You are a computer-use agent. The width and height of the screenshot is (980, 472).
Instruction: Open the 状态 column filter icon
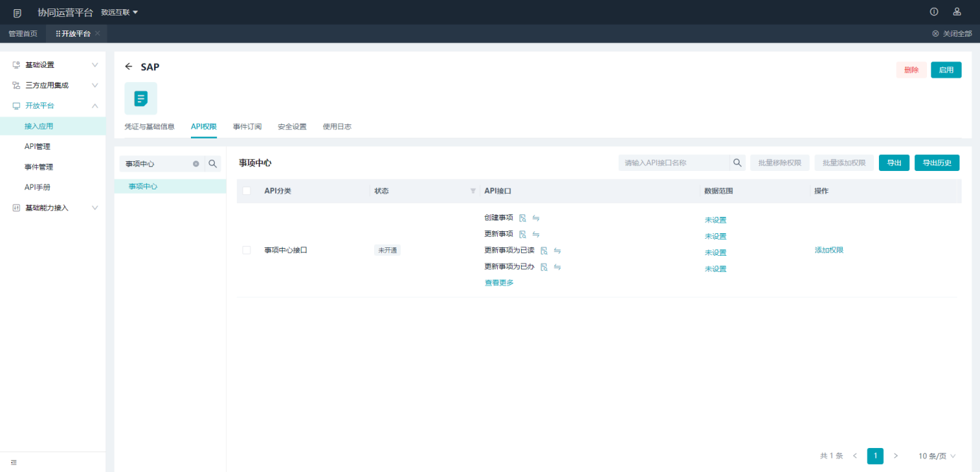(x=473, y=191)
